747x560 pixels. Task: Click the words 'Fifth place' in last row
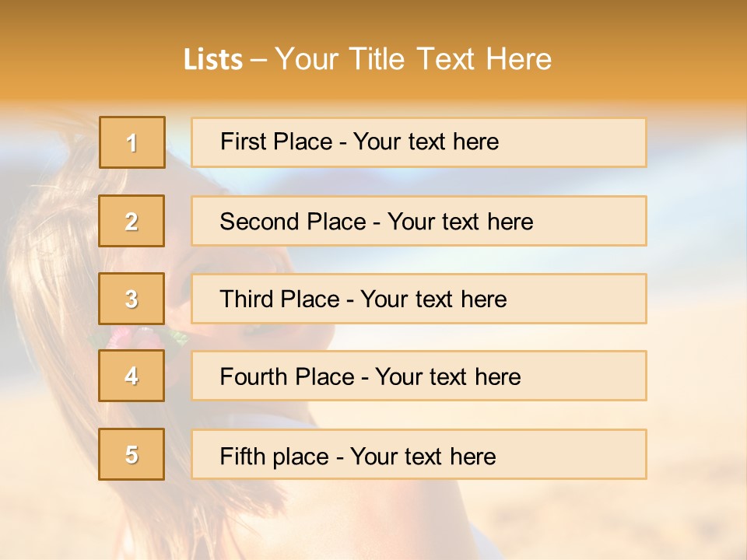pos(274,456)
